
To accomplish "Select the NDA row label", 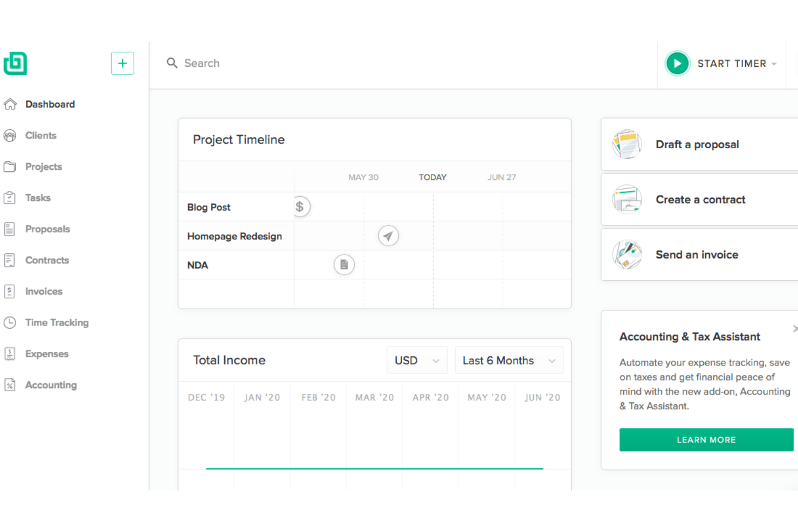I will [197, 265].
